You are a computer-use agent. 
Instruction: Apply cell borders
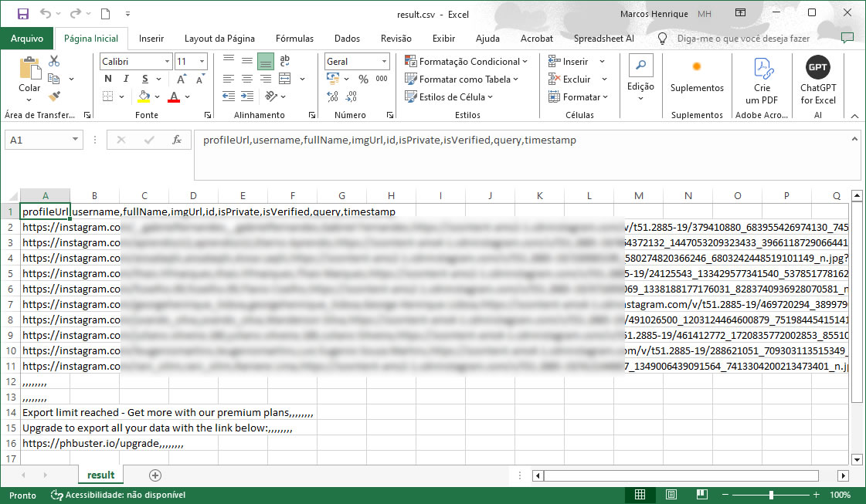click(x=107, y=96)
